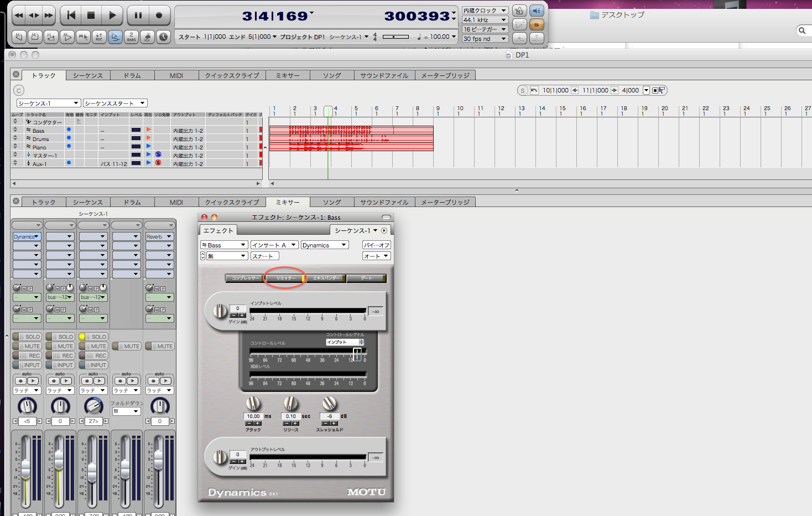Viewport: 812px width, 516px height.
Task: Select サウンドファイル tab in lower window
Action: click(x=384, y=202)
